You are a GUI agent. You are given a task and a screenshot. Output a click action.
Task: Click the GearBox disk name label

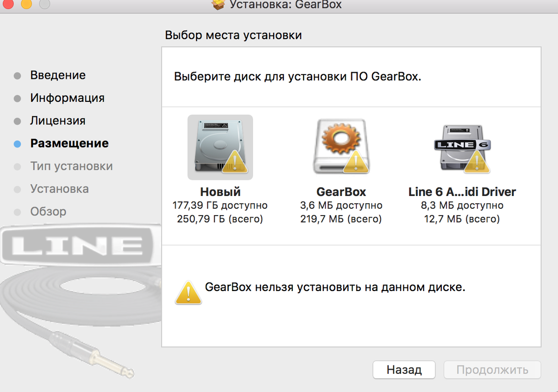click(x=341, y=192)
